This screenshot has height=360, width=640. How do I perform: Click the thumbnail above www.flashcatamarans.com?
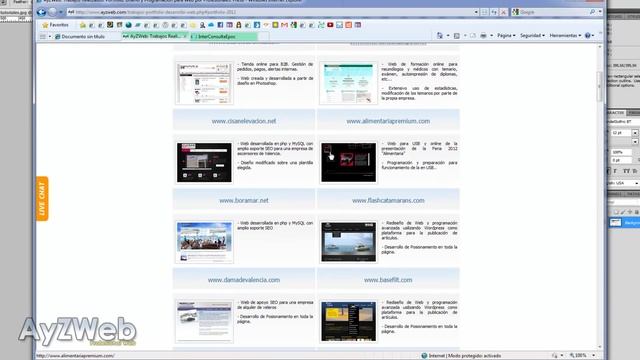(348, 162)
